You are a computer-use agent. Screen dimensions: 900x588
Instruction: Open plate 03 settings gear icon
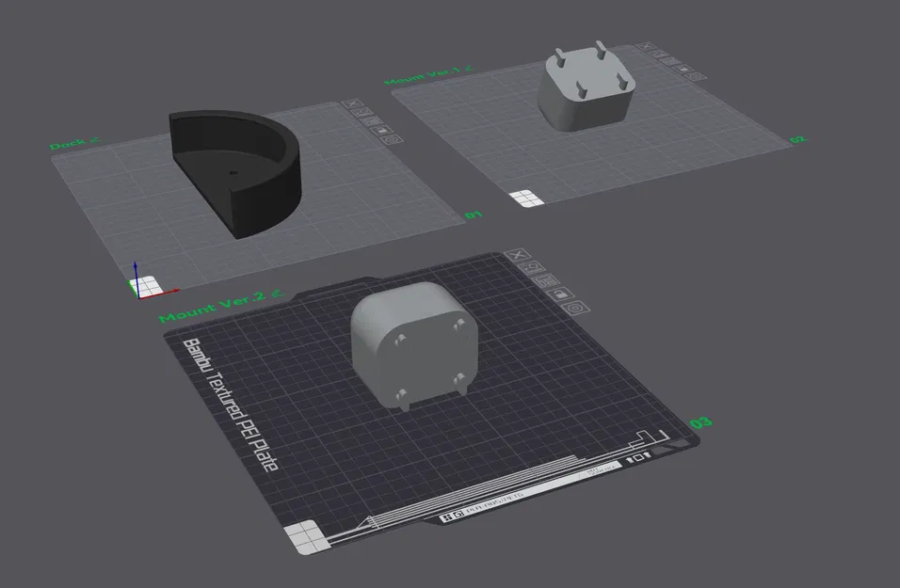pyautogui.click(x=575, y=308)
